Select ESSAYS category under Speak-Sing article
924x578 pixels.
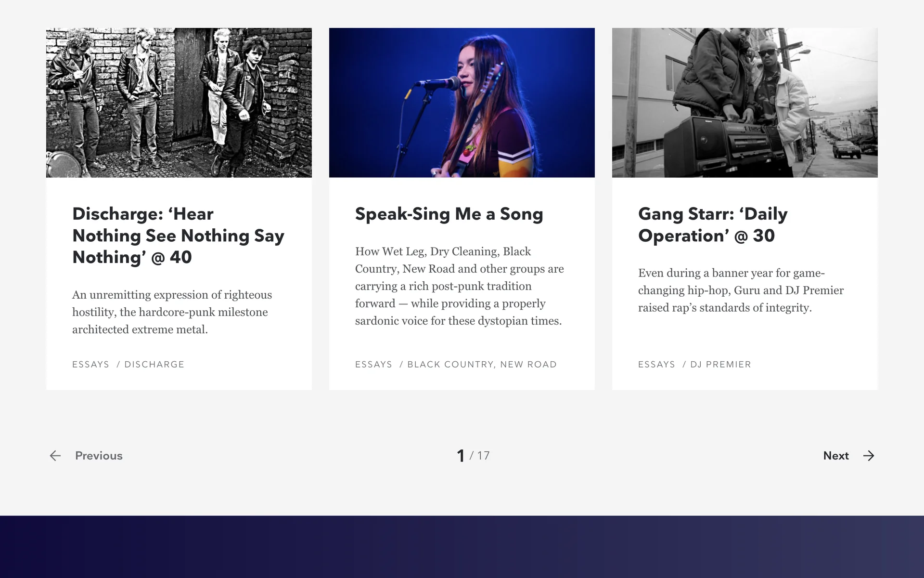[374, 365]
